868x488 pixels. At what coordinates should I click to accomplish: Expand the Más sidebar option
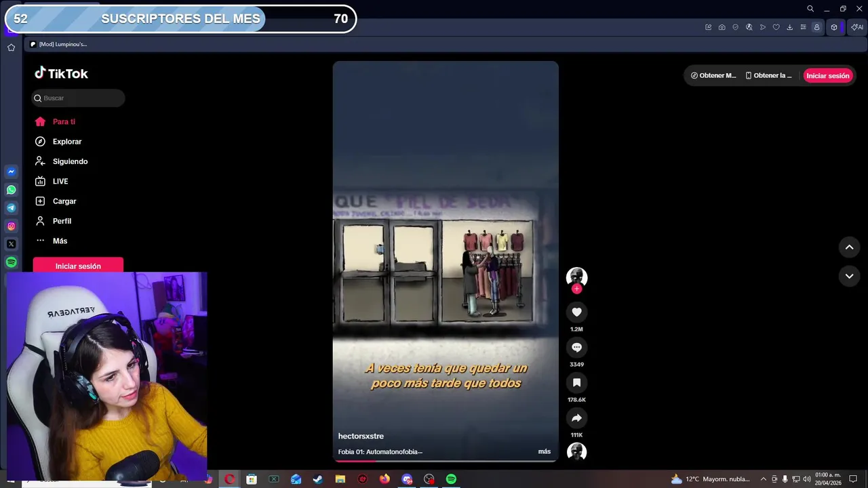(x=51, y=241)
